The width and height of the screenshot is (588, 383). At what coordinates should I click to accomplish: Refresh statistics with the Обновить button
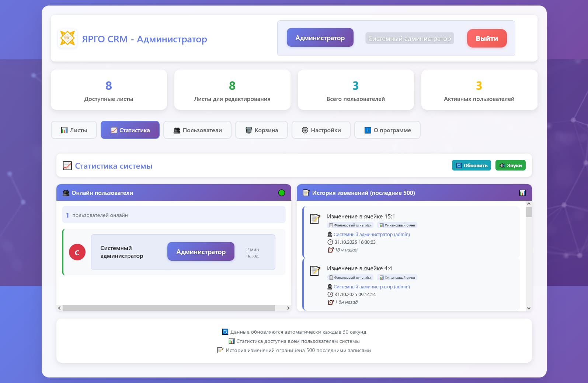(471, 165)
